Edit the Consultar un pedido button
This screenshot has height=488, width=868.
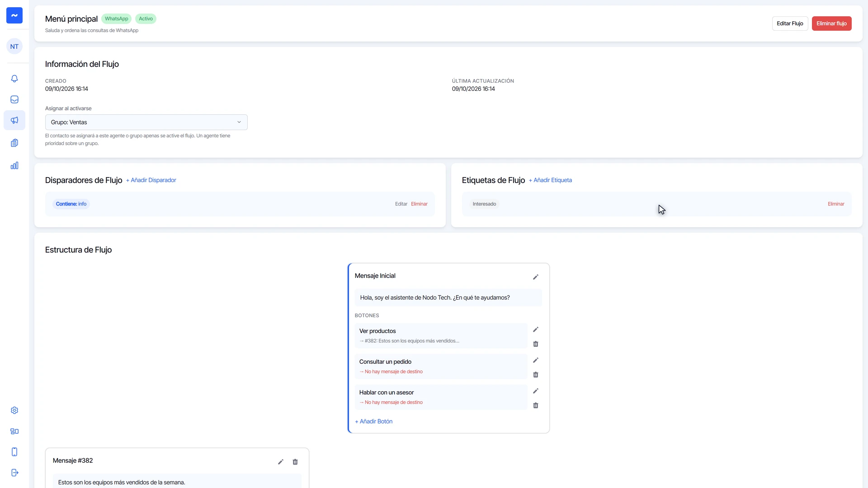pyautogui.click(x=536, y=360)
